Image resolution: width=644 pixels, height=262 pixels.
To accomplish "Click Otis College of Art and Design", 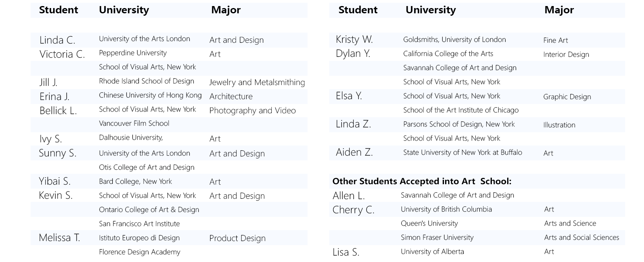I will pyautogui.click(x=147, y=167).
